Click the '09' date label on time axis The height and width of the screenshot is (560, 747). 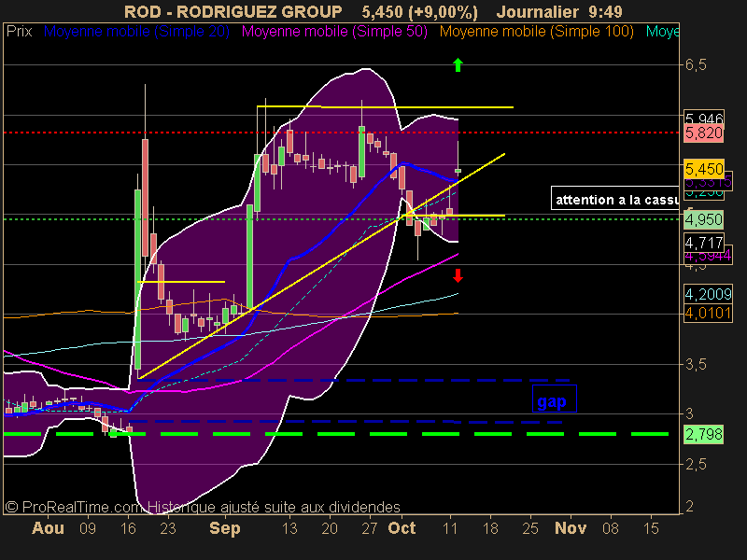tap(88, 528)
